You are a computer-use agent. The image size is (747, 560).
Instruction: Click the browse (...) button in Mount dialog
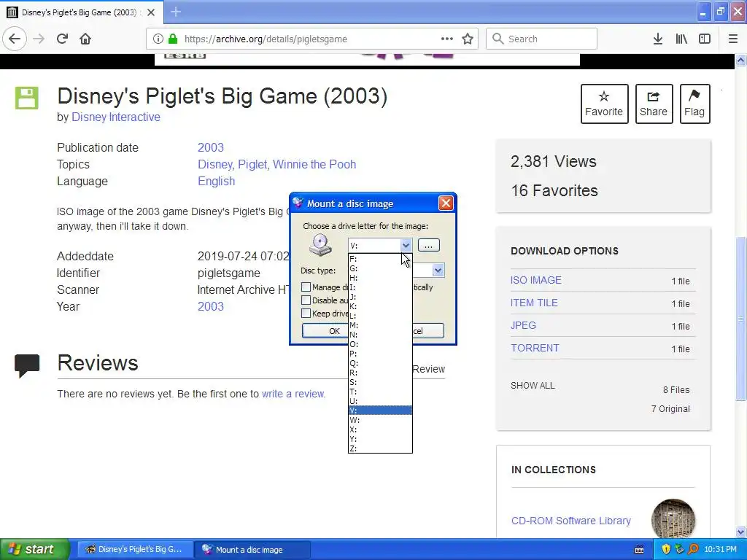[x=429, y=245]
